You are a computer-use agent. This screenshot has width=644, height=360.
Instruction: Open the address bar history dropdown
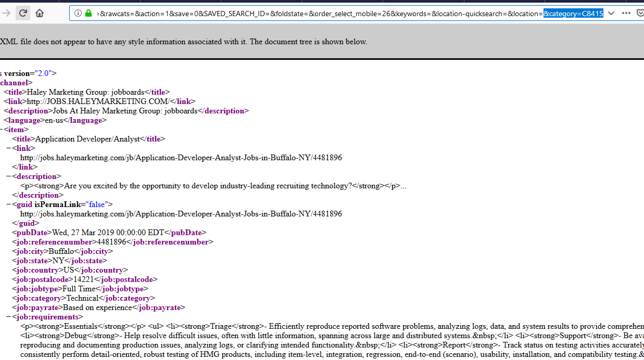[x=611, y=13]
